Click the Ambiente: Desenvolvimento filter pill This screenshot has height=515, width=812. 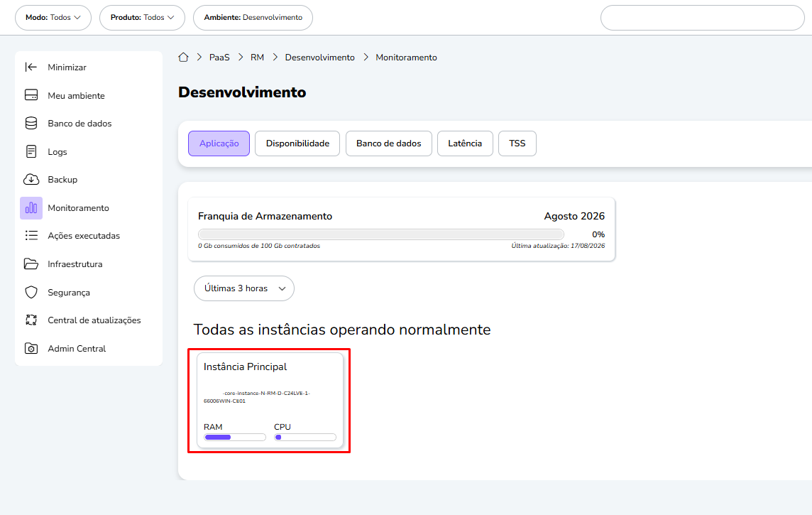[253, 18]
